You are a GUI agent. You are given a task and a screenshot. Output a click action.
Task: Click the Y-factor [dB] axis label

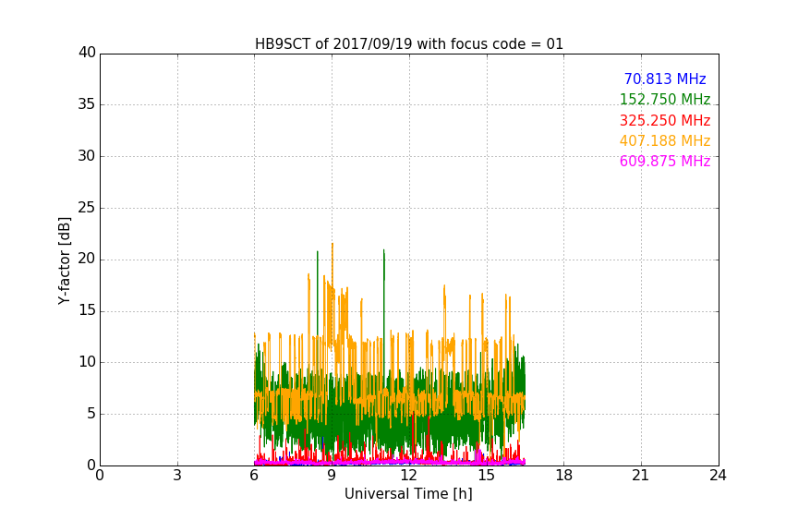65,260
